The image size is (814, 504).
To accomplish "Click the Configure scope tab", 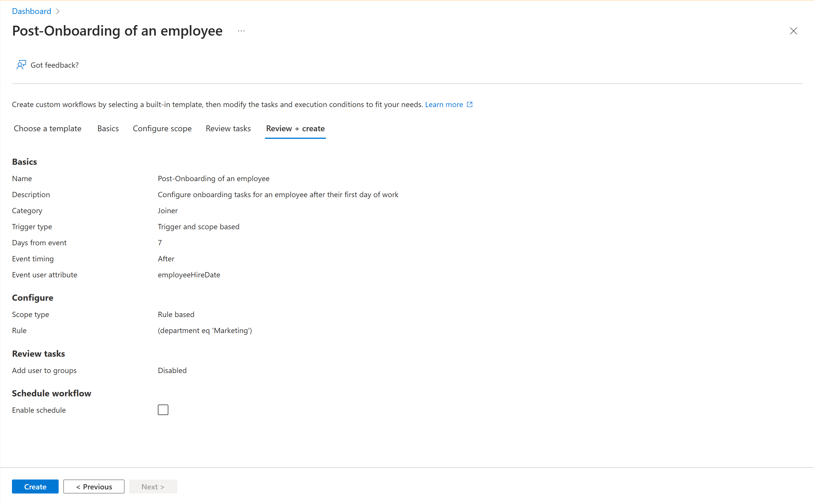I will (162, 128).
